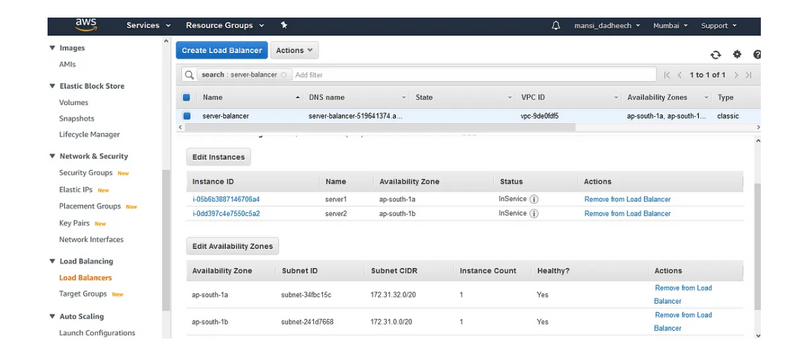The width and height of the screenshot is (800, 361).
Task: Open Volumes in the sidebar
Action: click(73, 102)
